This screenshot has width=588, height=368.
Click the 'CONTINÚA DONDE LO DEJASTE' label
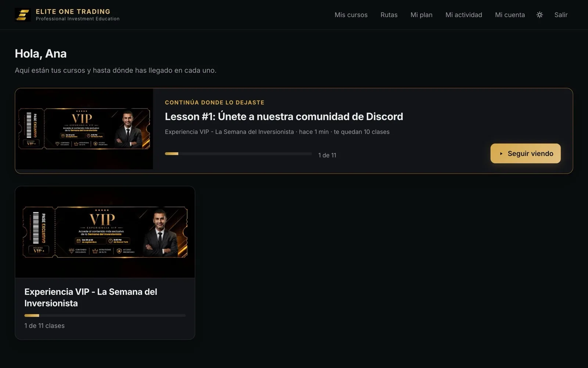click(215, 102)
